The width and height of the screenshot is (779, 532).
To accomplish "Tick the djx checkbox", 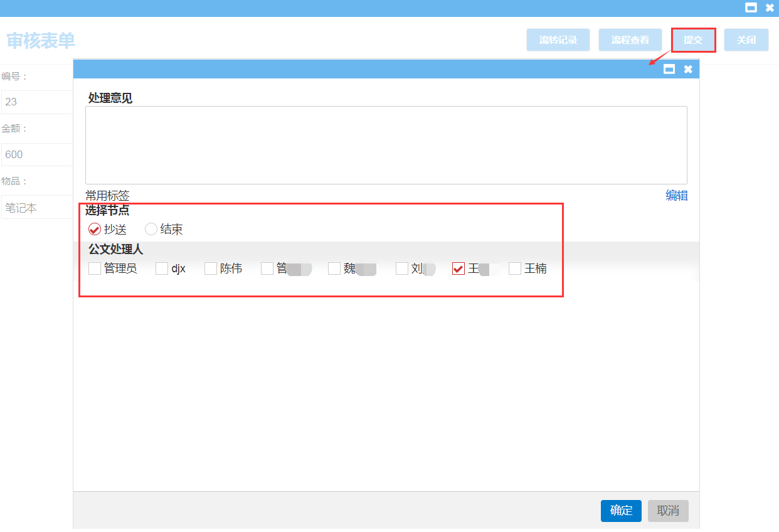I will (x=162, y=269).
